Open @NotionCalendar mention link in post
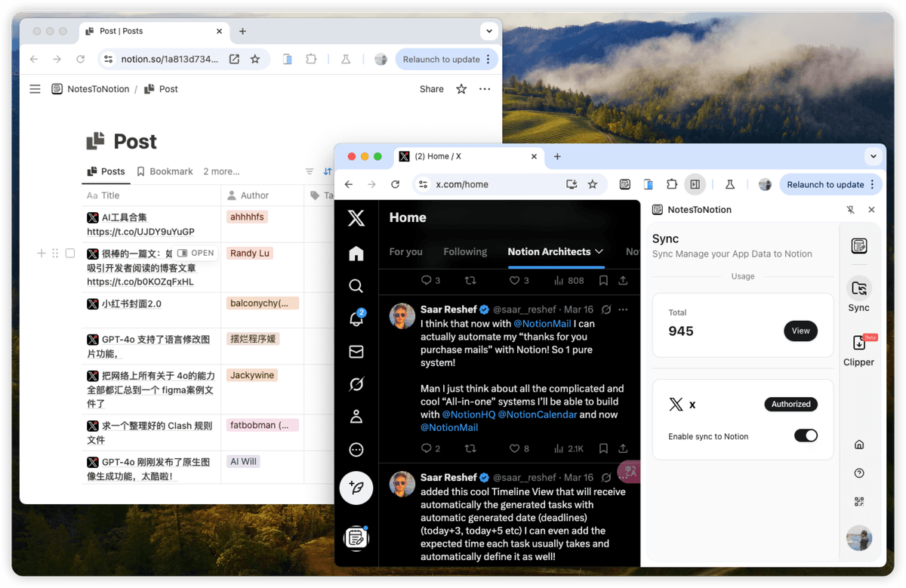This screenshot has height=588, width=906. tap(538, 414)
